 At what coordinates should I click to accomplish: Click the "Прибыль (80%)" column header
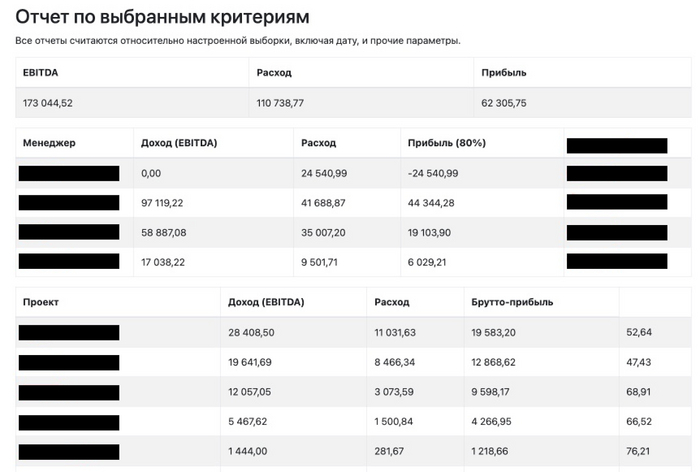point(447,143)
